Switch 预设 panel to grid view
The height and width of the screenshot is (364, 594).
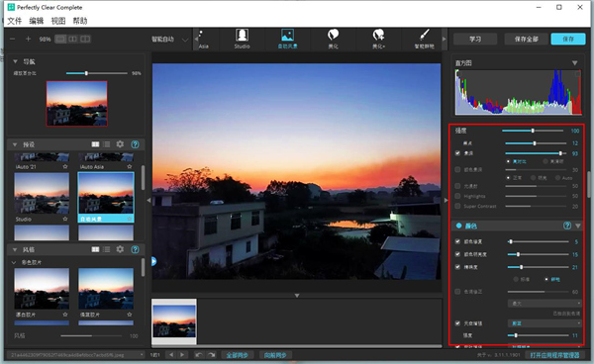click(x=95, y=144)
